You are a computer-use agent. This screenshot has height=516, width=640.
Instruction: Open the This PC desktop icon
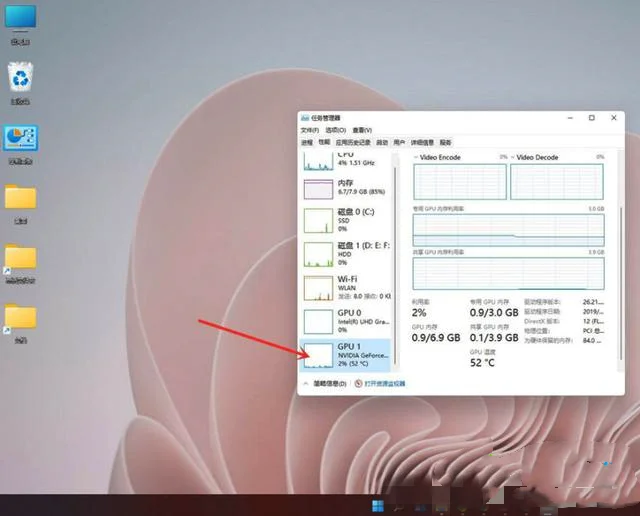(20, 19)
